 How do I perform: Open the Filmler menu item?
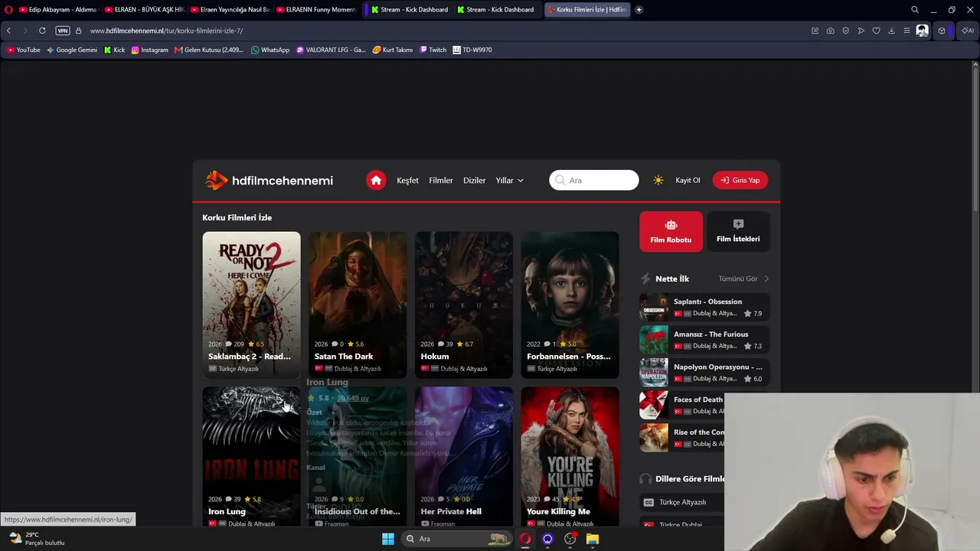pos(441,181)
